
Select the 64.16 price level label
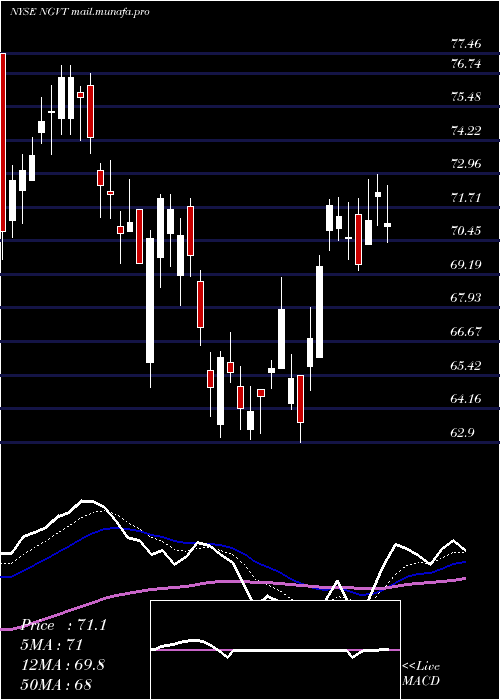click(x=466, y=399)
